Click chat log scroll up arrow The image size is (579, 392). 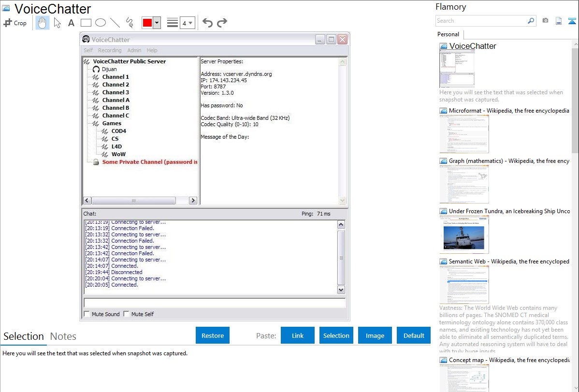pos(341,225)
